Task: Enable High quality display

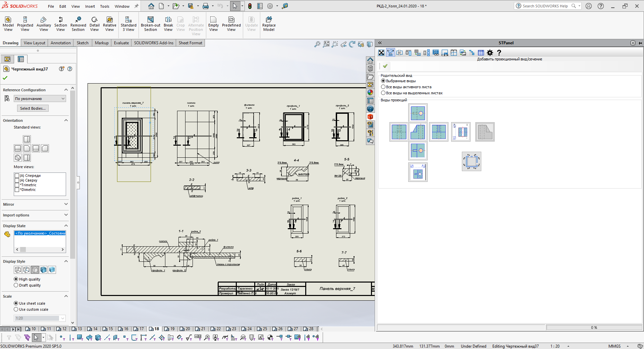Action: click(27, 279)
